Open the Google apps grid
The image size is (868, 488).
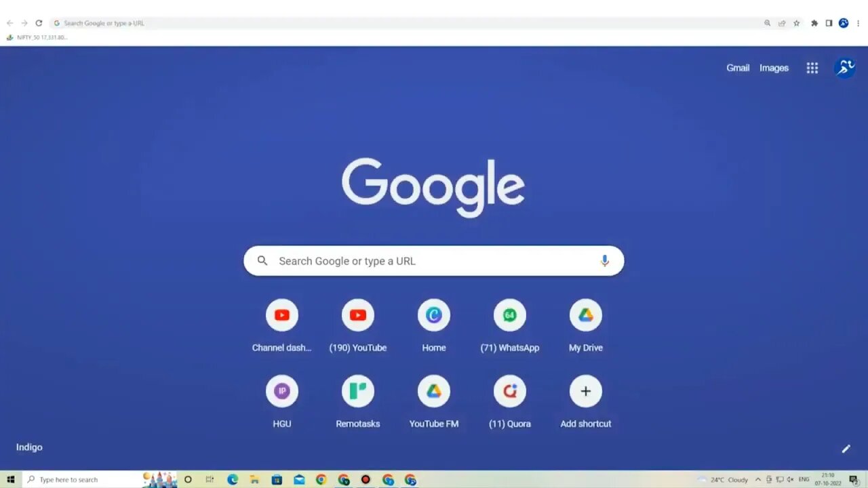[x=812, y=68]
